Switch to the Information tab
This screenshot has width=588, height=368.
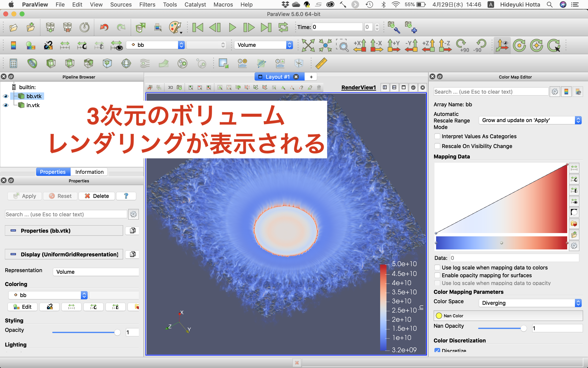(x=89, y=172)
